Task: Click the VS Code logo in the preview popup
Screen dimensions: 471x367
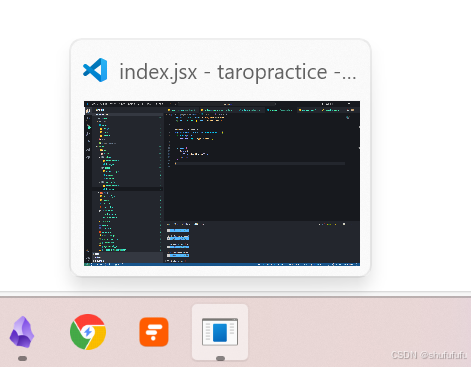Action: [x=95, y=70]
